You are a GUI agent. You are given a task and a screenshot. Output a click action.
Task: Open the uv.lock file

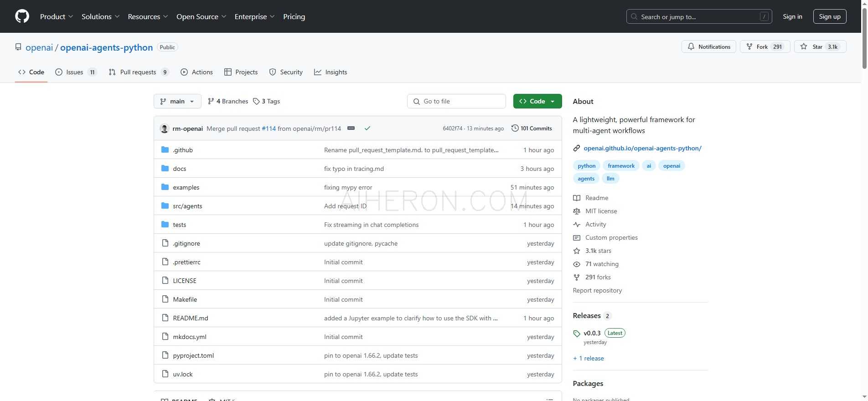pos(183,374)
